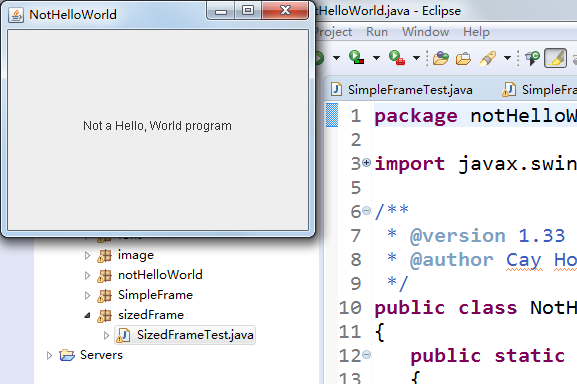Select SizedFrameTest.java in the explorer
Viewport: 577px width, 384px height.
pos(195,335)
